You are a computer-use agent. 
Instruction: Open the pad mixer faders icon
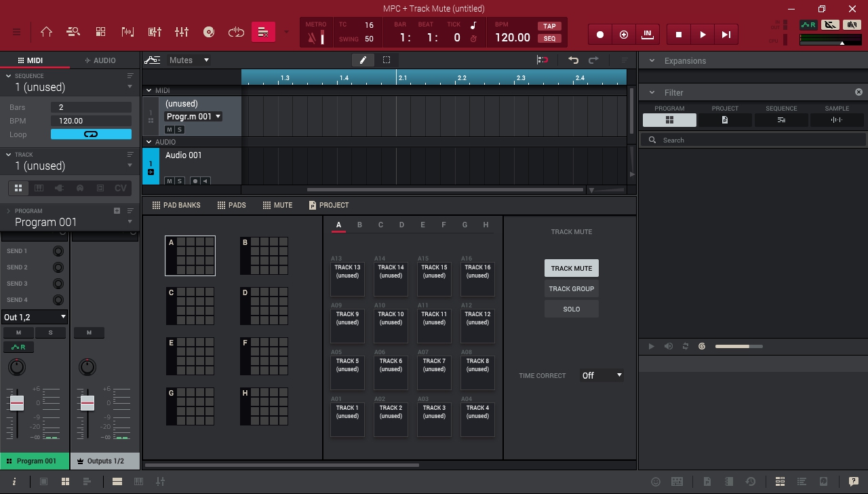(x=182, y=32)
